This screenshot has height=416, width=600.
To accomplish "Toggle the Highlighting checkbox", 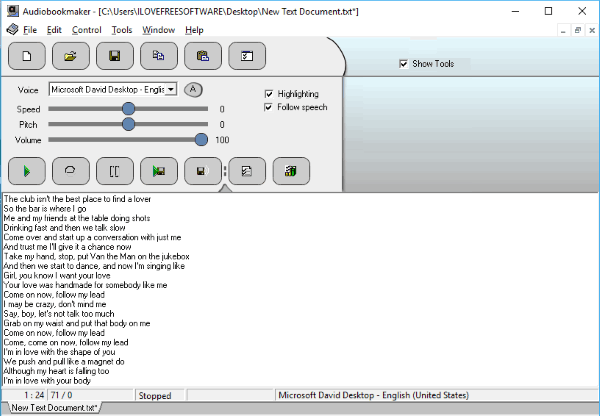I will 269,94.
